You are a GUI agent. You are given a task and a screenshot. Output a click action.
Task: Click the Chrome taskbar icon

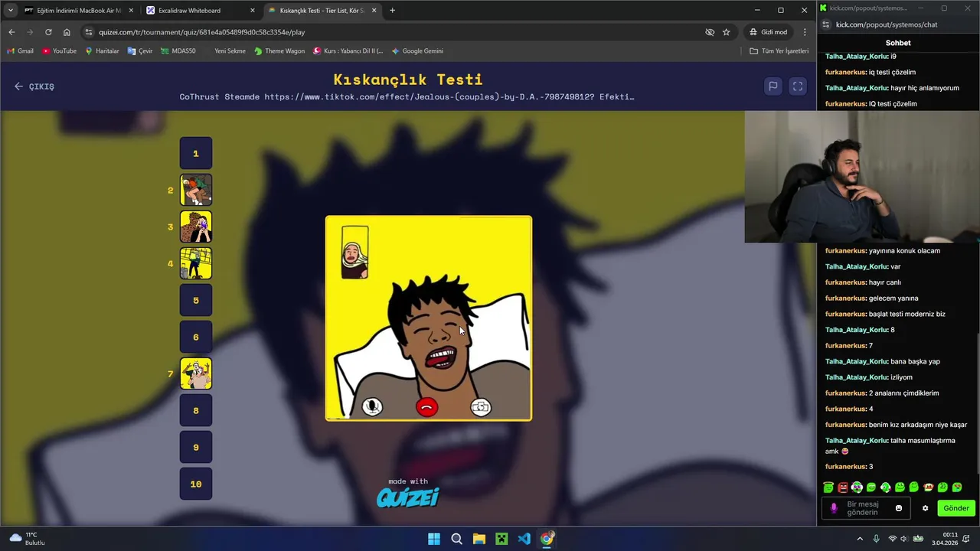click(547, 539)
